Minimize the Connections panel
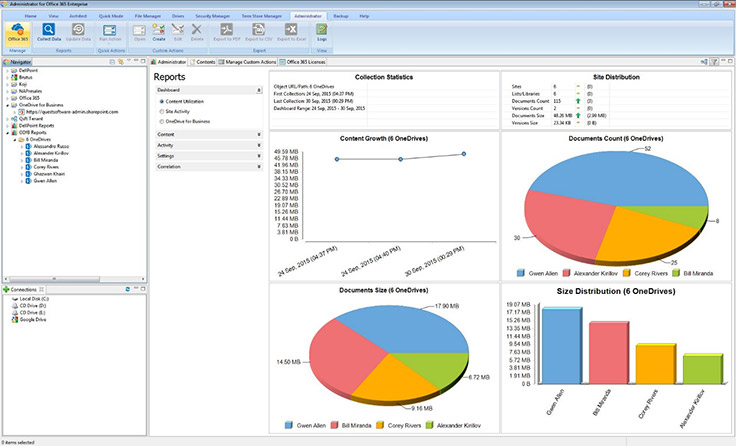The image size is (736, 446). (x=136, y=289)
